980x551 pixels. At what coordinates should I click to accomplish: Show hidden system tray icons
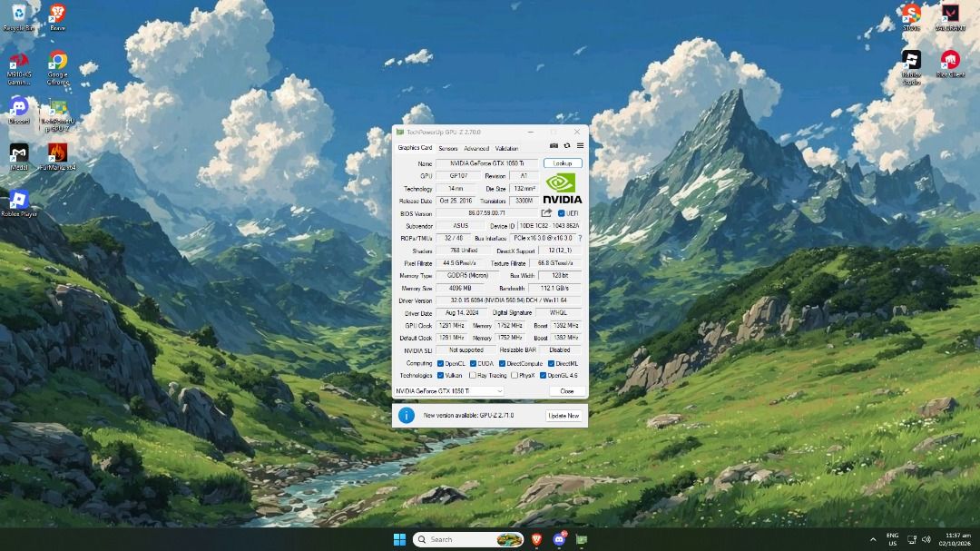873,539
